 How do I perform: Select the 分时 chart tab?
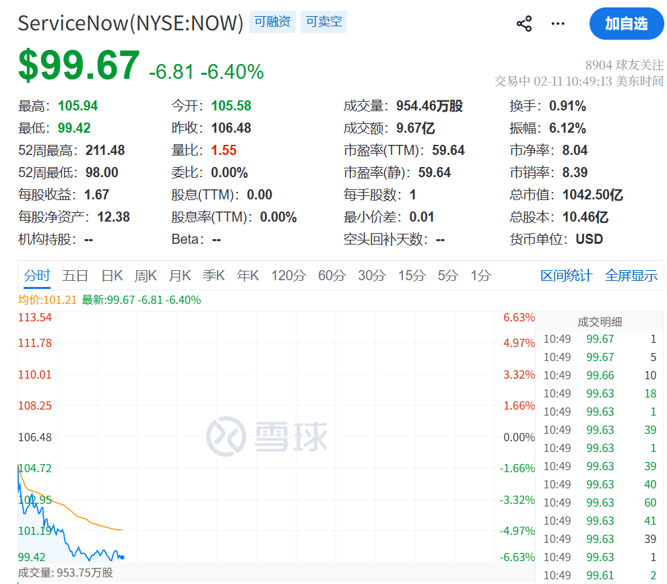click(37, 276)
